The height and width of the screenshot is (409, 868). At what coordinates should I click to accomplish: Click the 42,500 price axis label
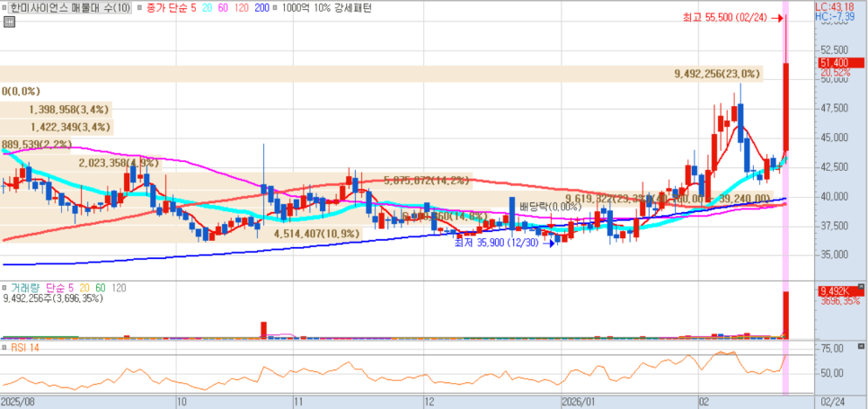(x=833, y=167)
